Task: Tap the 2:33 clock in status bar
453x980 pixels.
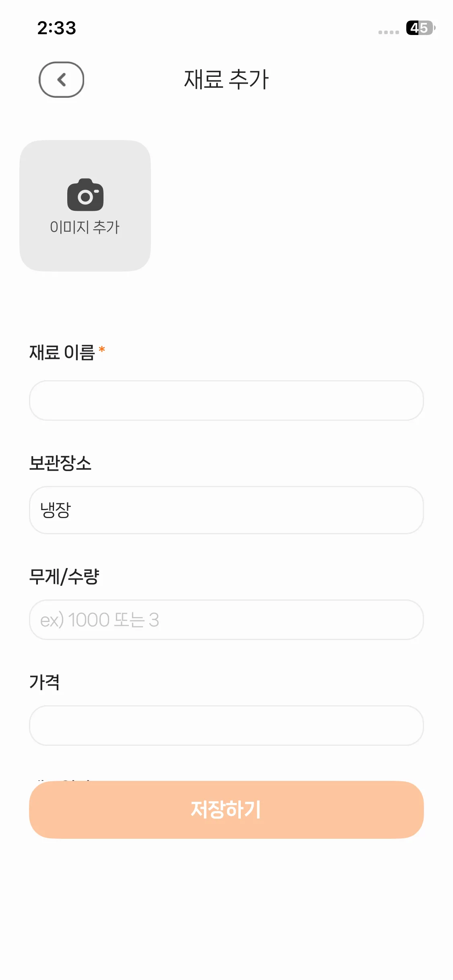Action: (57, 28)
